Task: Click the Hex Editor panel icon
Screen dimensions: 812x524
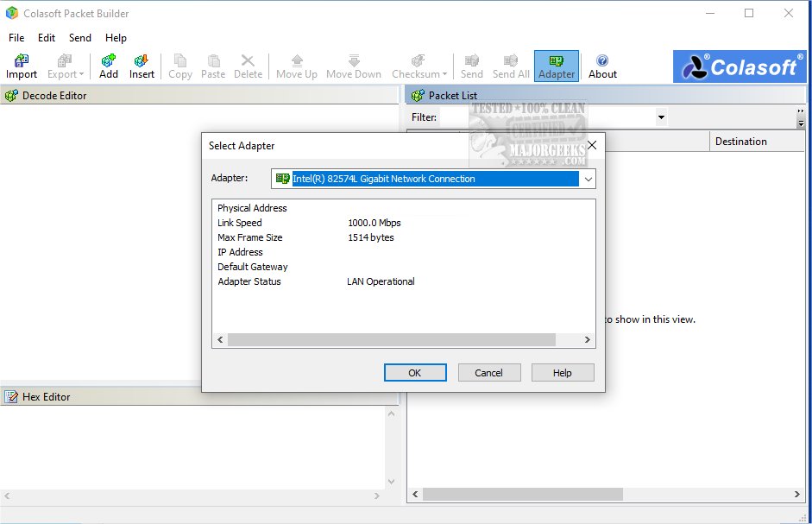Action: coord(11,396)
